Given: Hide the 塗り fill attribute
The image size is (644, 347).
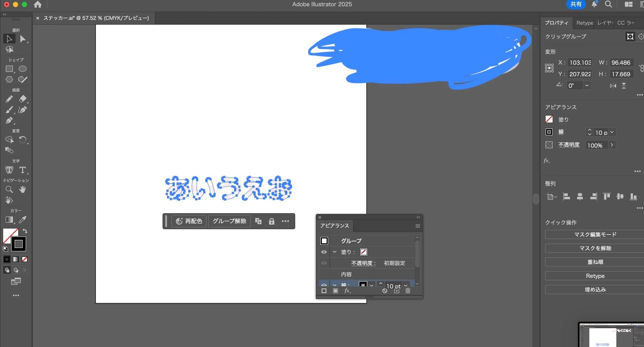Looking at the screenshot, I should (x=324, y=252).
